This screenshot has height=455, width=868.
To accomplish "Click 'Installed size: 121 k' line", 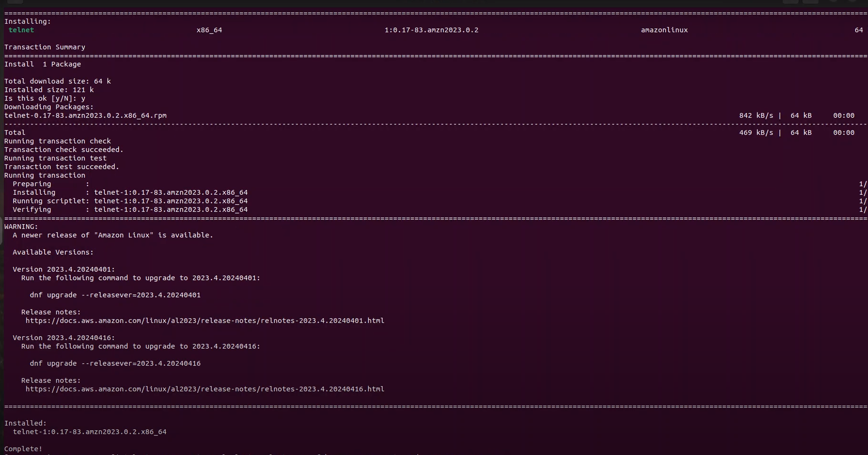I will [49, 90].
